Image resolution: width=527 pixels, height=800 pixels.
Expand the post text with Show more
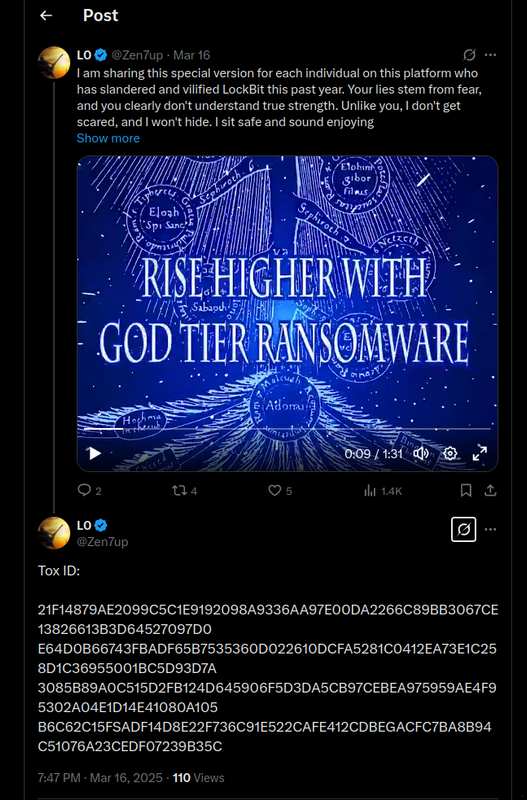(x=108, y=138)
